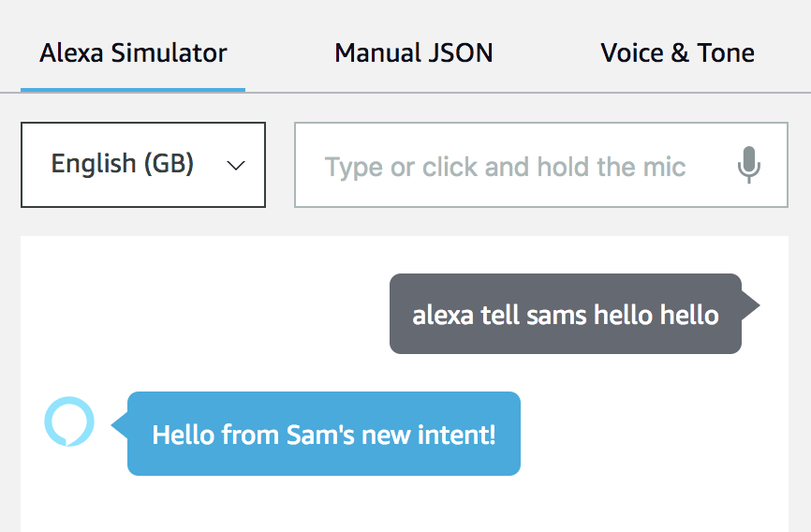Click the arrow tail of the blue response bubble
This screenshot has width=811, height=532.
pyautogui.click(x=119, y=425)
